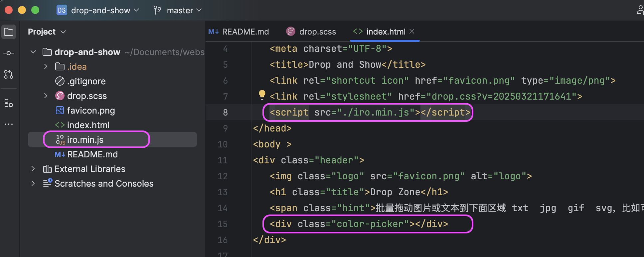Click the External Libraries icon
This screenshot has height=257, width=644.
(x=47, y=169)
